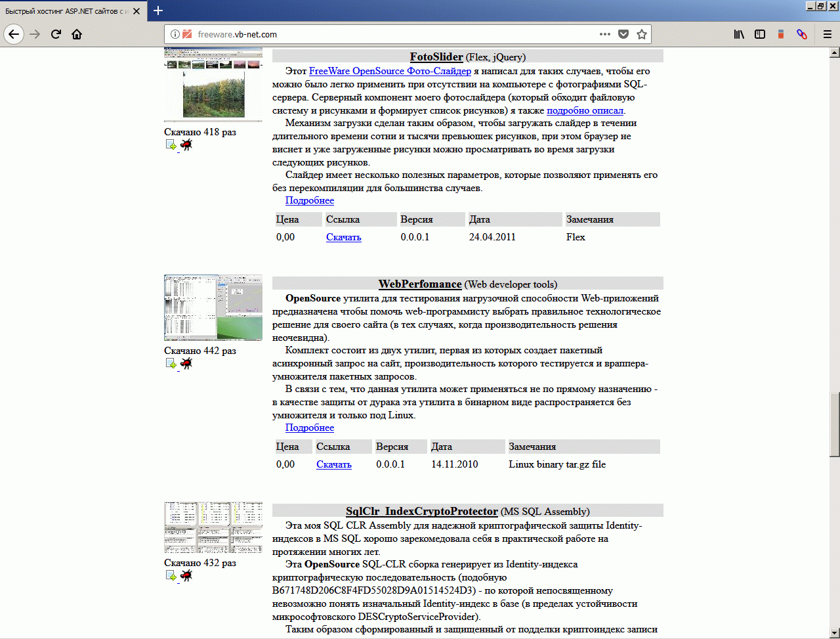Click the forward navigation arrow
This screenshot has width=840, height=639.
coord(35,34)
